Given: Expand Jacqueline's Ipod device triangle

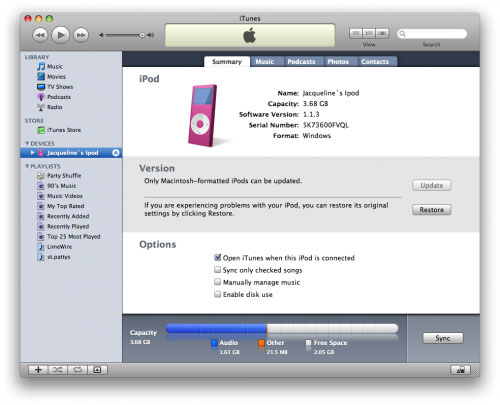Looking at the screenshot, I should pyautogui.click(x=33, y=153).
